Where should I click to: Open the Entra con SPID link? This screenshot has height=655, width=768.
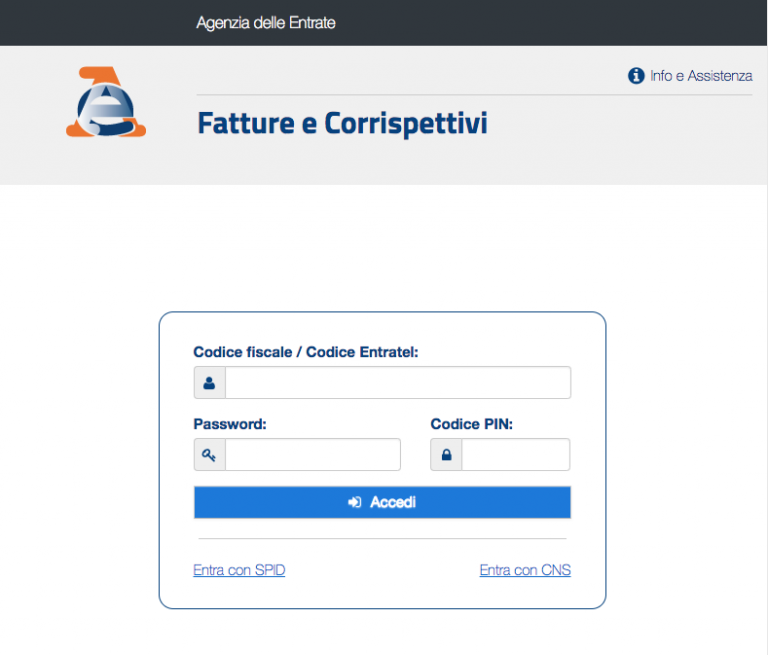coord(239,570)
